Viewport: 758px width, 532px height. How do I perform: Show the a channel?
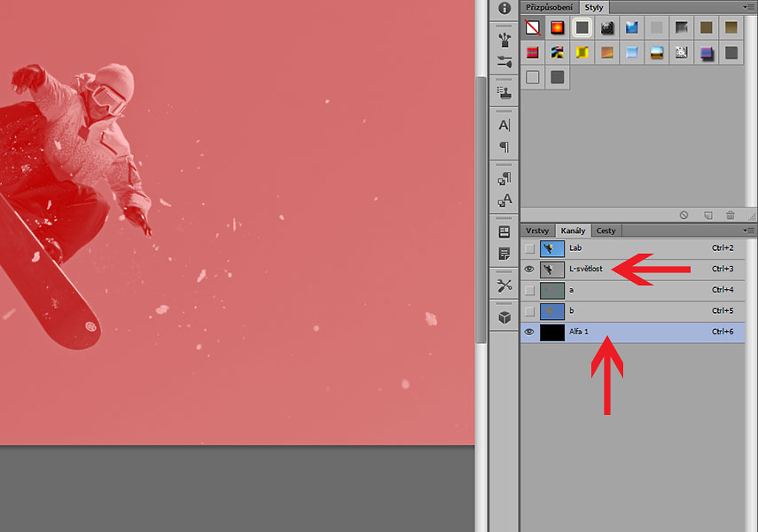pyautogui.click(x=530, y=290)
